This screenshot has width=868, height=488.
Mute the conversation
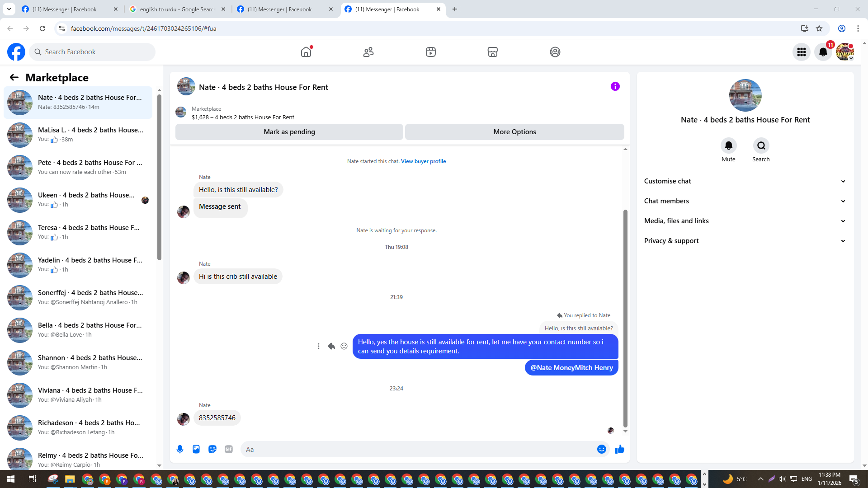(729, 145)
